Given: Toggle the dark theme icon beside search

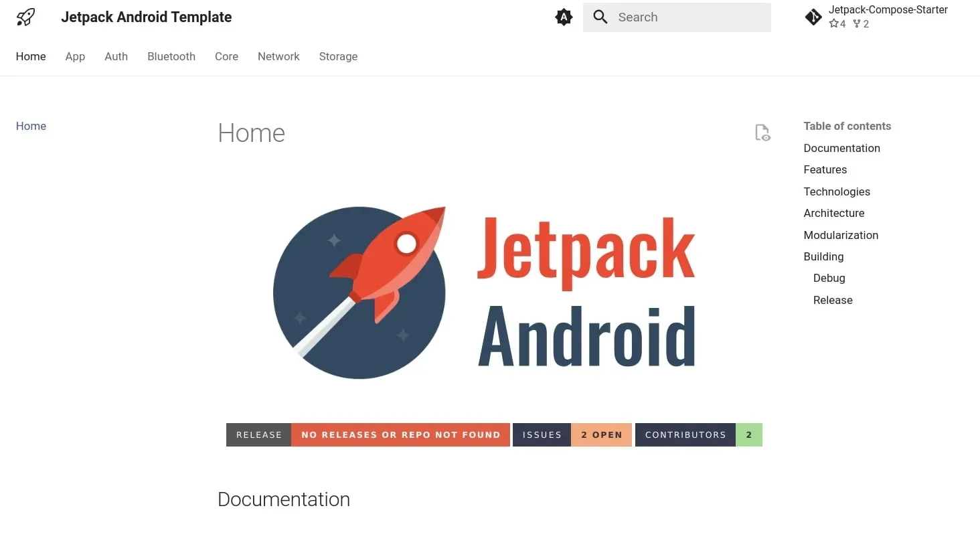Looking at the screenshot, I should pyautogui.click(x=563, y=17).
